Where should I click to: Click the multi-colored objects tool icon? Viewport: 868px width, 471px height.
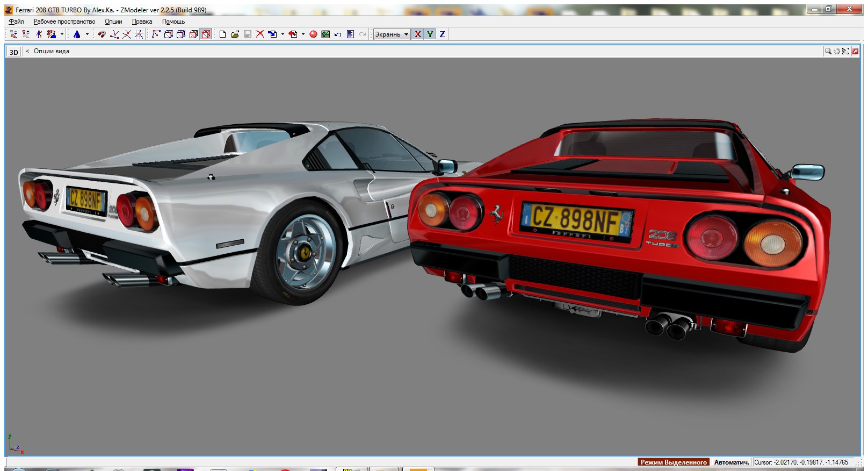tap(52, 34)
